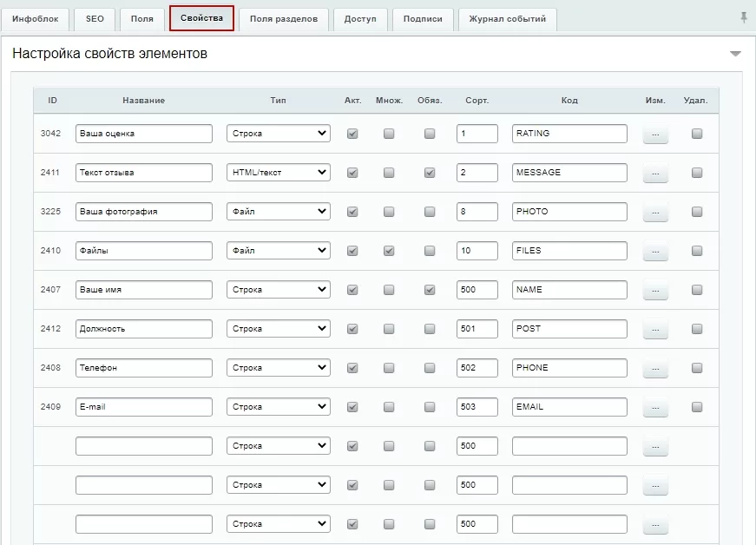The height and width of the screenshot is (545, 756).
Task: Click the sort field containing 503
Action: 477,407
